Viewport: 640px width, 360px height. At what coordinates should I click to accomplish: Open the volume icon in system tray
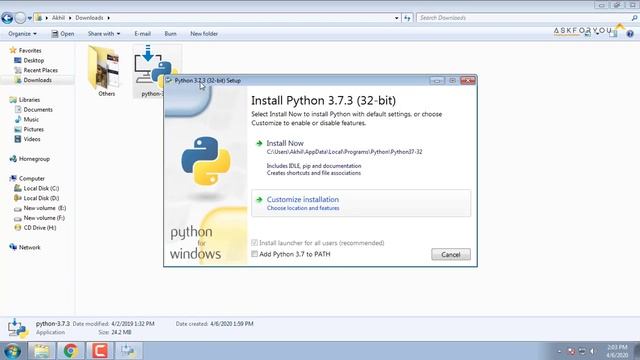coord(593,351)
